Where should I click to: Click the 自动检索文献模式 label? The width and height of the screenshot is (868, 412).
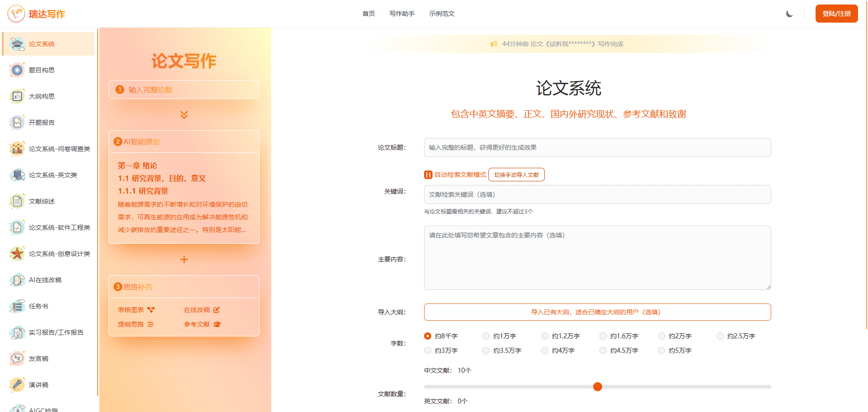coord(460,175)
